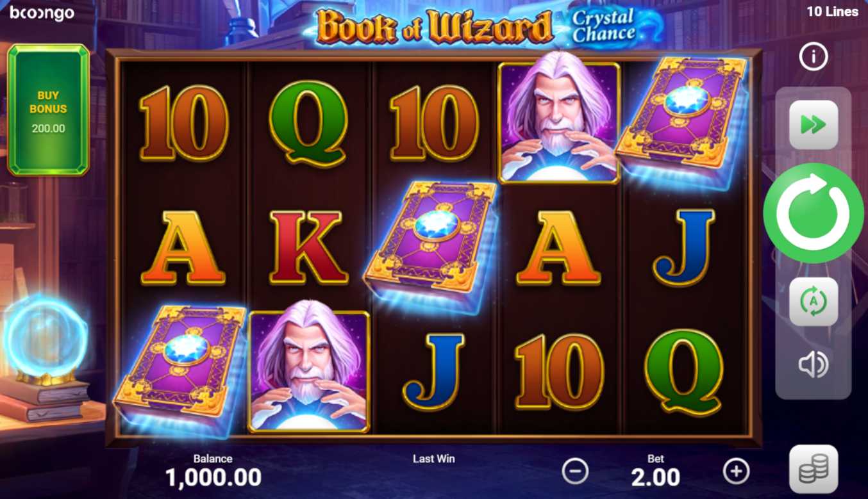Open the game info page
Viewport: 868px width, 499px height.
point(814,58)
